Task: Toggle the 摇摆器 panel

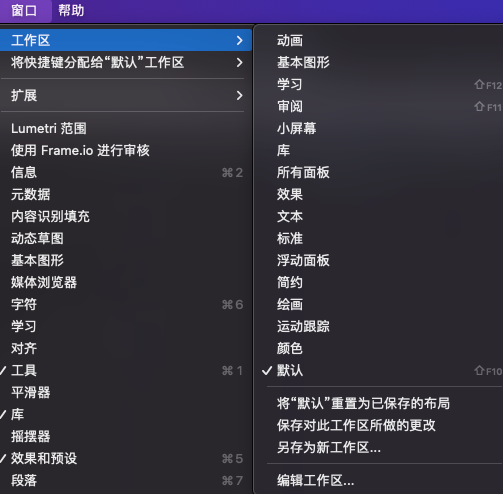Action: pos(126,436)
